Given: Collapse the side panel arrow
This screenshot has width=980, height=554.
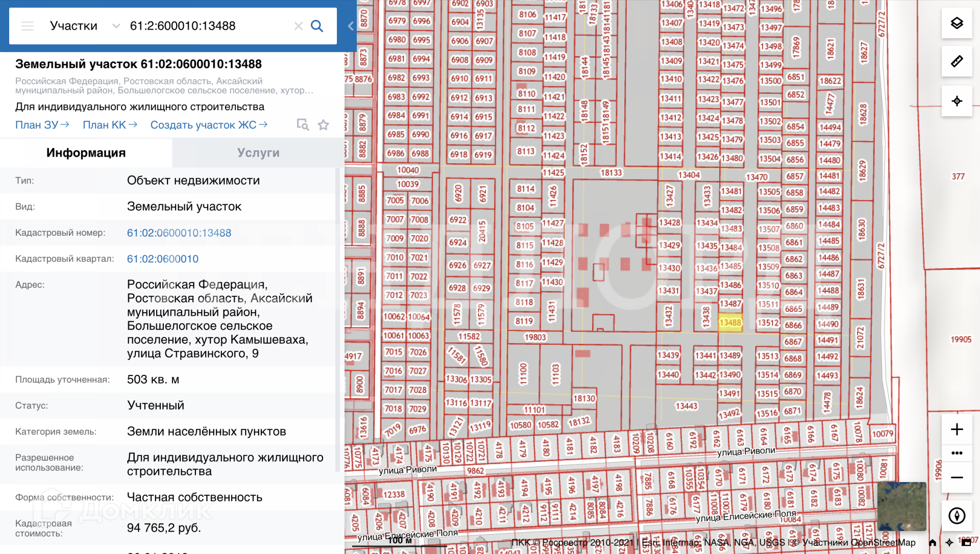Looking at the screenshot, I should point(351,26).
